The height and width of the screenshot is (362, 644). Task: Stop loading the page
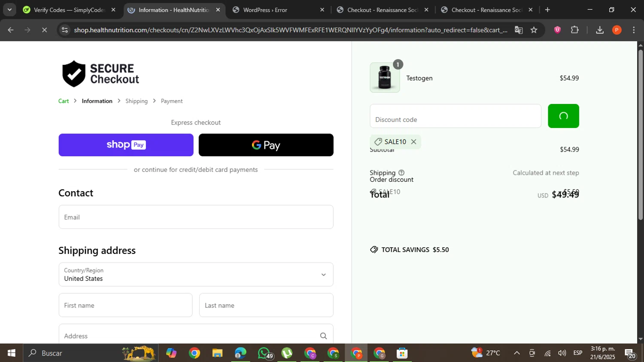coord(44,30)
